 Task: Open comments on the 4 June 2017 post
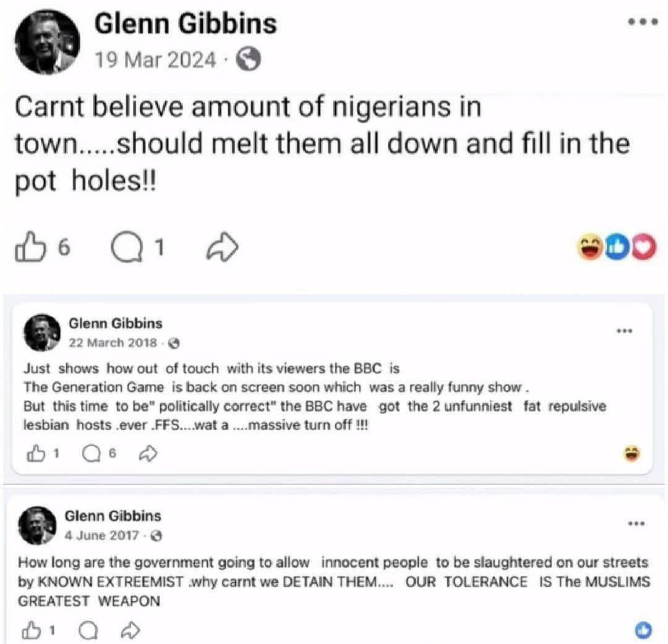(88, 631)
